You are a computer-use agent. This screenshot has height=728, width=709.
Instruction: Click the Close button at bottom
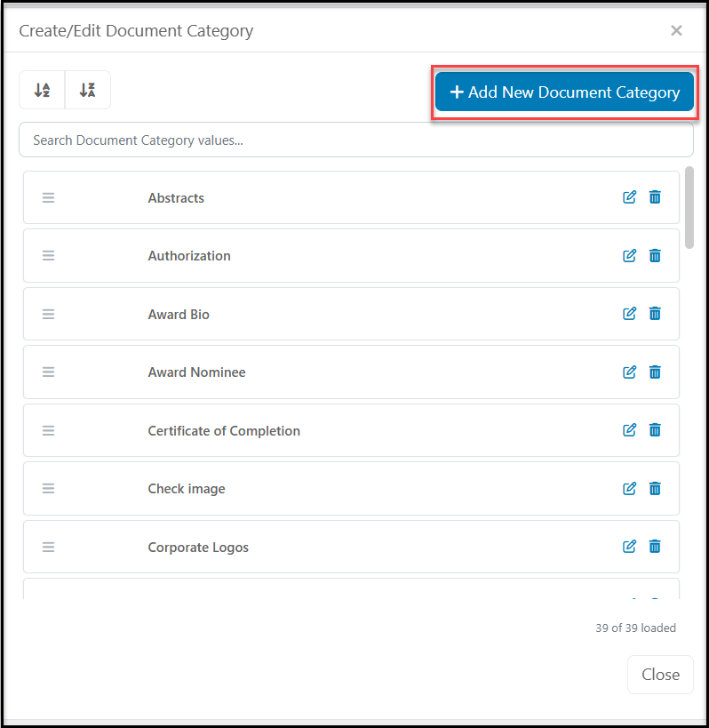tap(660, 675)
